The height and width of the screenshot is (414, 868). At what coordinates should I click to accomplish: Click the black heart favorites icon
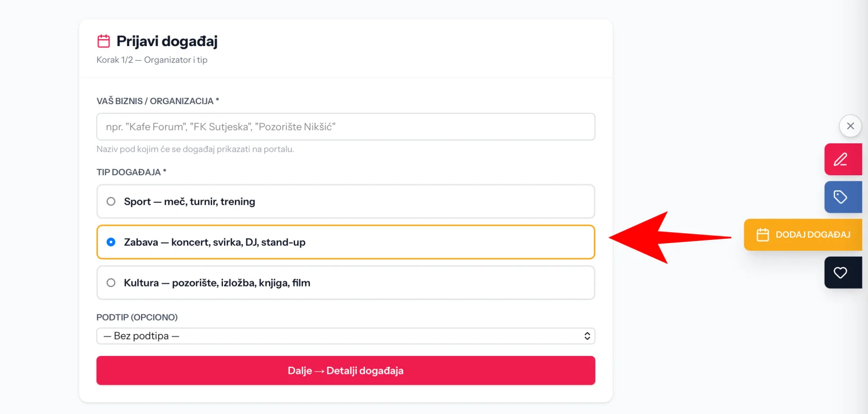pyautogui.click(x=840, y=272)
